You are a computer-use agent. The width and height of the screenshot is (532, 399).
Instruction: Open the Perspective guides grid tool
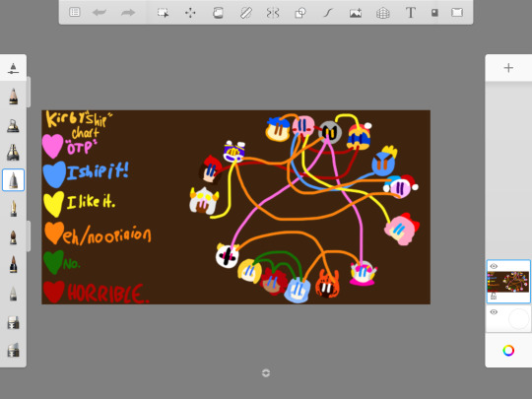[x=382, y=13]
